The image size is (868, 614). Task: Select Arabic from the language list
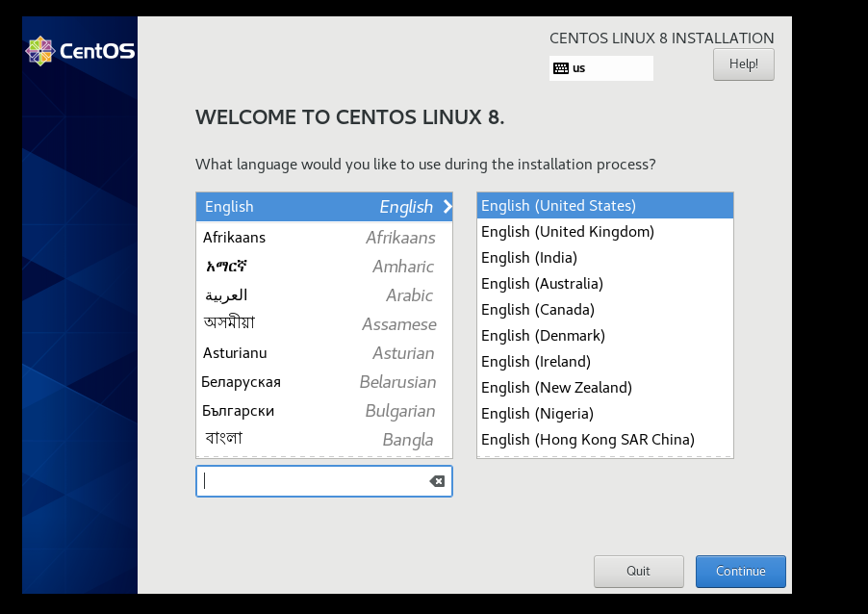[289, 295]
